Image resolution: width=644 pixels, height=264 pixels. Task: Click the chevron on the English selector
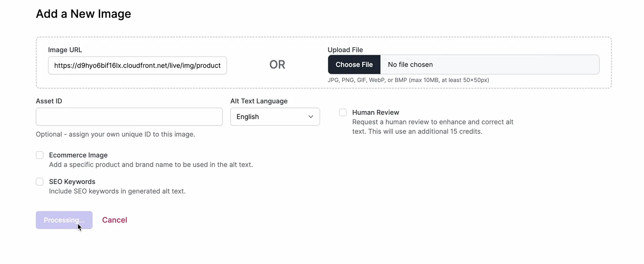(x=310, y=117)
